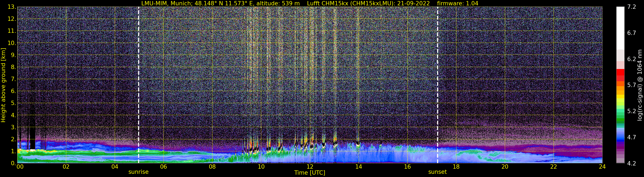
Task: Click the colorbar tick value '6.7'
Action: [632, 33]
